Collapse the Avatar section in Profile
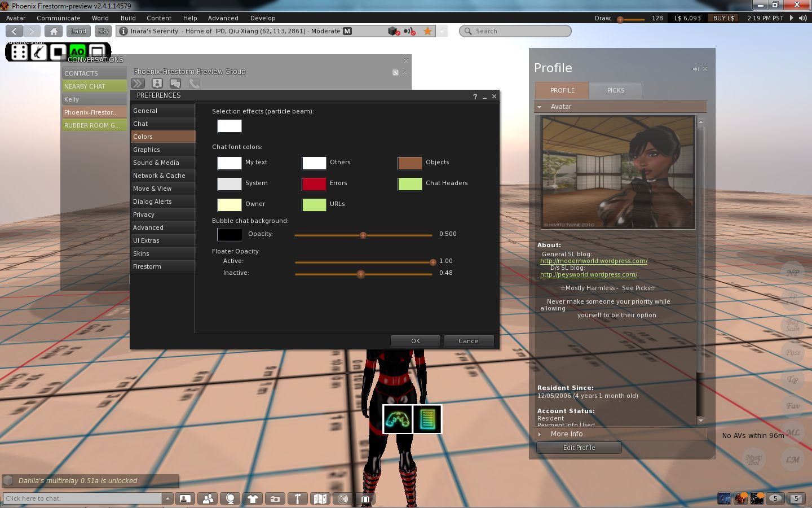Viewport: 812px width, 508px height. pos(540,107)
